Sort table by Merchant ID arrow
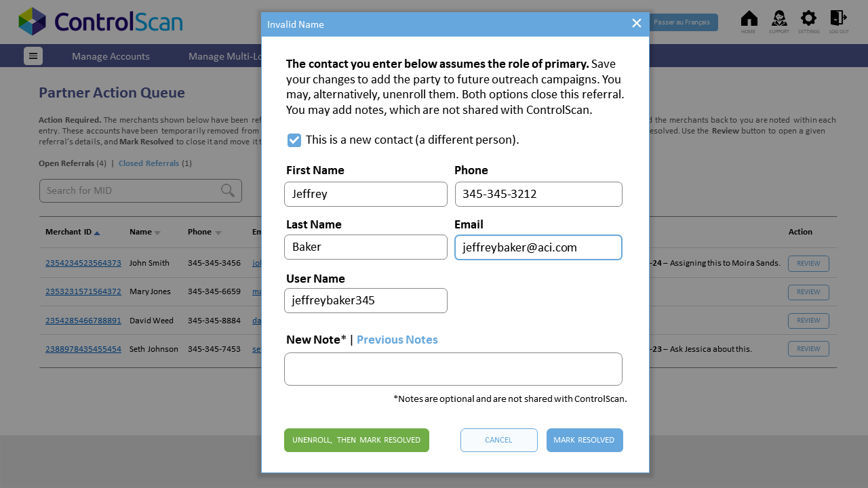 pyautogui.click(x=97, y=232)
